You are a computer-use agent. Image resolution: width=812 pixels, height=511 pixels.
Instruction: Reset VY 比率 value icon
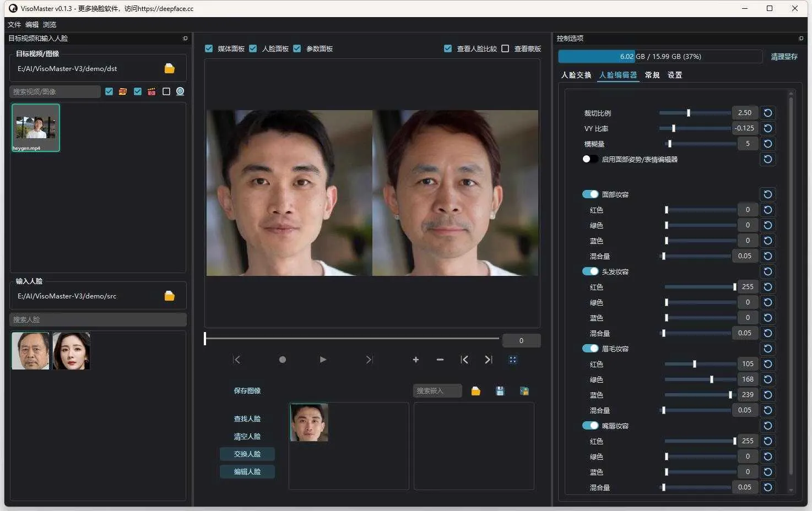(768, 128)
